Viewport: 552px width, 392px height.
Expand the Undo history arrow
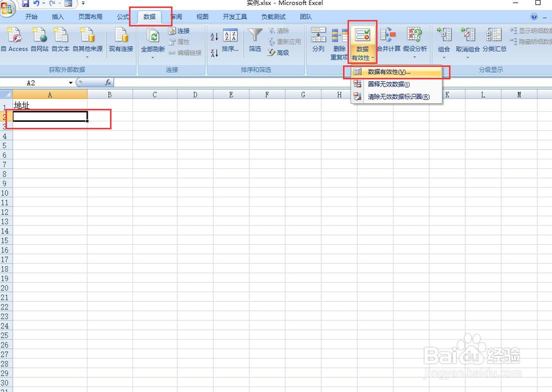point(44,3)
